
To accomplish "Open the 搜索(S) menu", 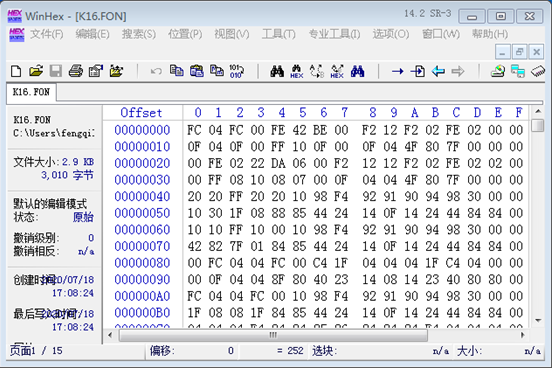I will pyautogui.click(x=139, y=34).
